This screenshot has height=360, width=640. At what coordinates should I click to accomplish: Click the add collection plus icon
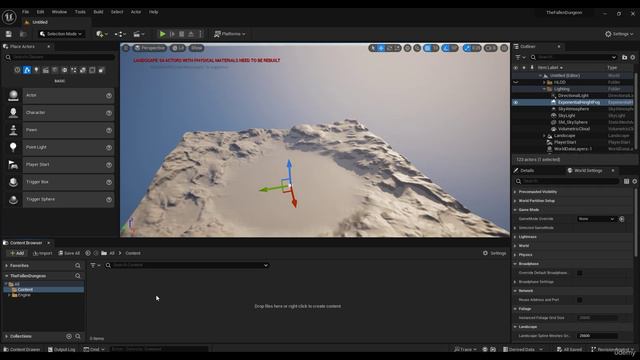click(x=69, y=336)
